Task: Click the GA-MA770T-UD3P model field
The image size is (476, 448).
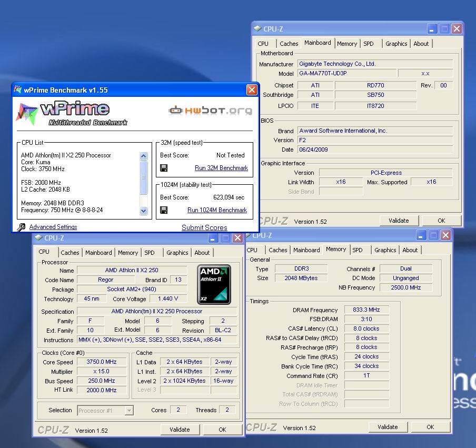Action: [347, 73]
